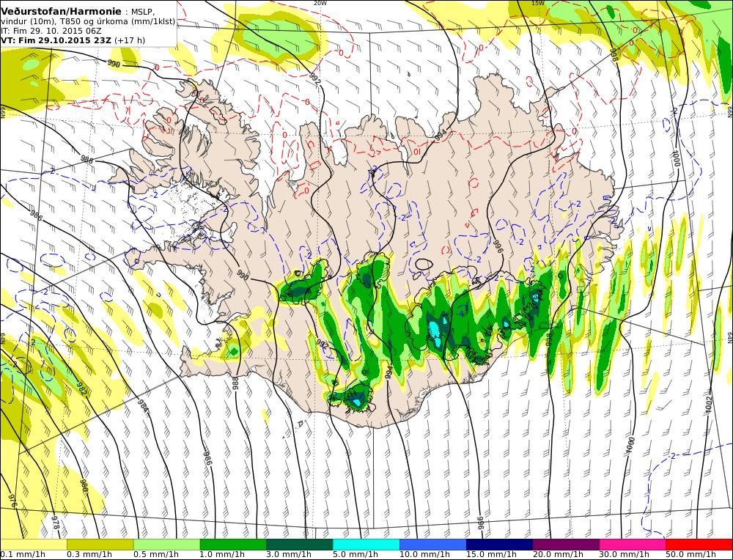Click the '20.0 mm/1h' legend label

(x=558, y=555)
